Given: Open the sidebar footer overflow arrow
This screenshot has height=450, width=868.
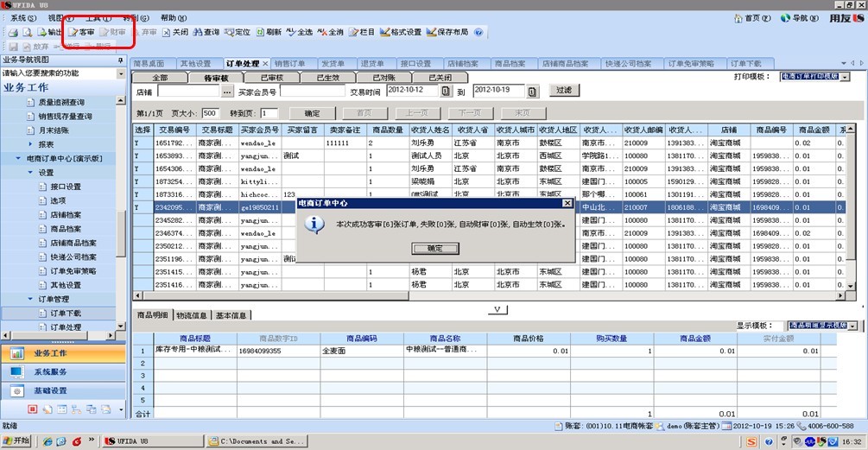Looking at the screenshot, I should pyautogui.click(x=121, y=410).
